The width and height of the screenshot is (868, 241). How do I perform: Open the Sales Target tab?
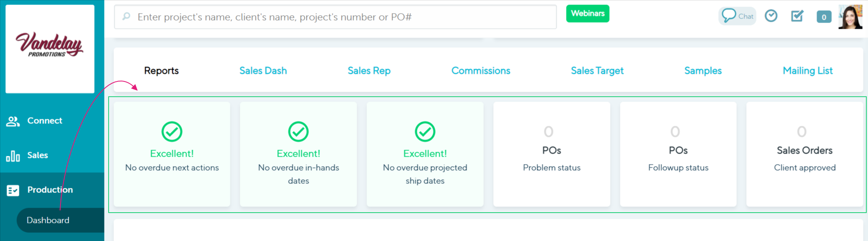(x=597, y=71)
